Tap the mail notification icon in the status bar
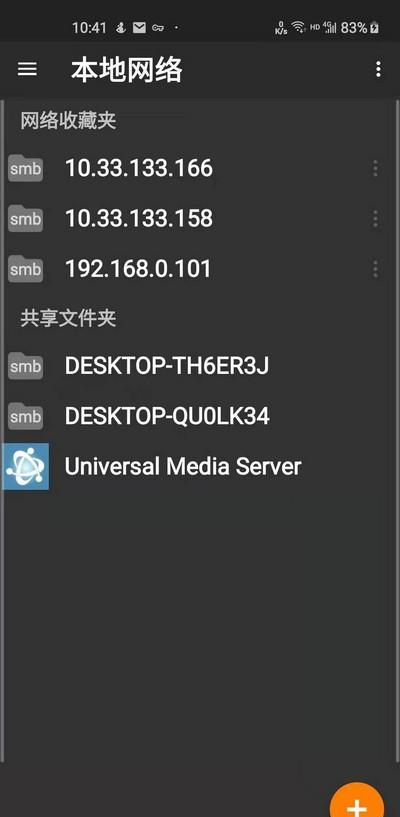The width and height of the screenshot is (400, 817). 139,28
